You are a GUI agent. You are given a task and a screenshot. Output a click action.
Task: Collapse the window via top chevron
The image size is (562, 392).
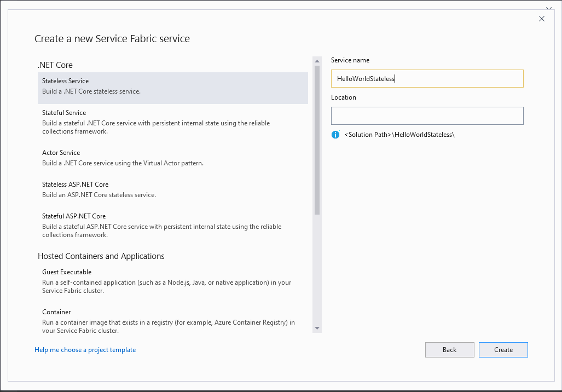click(549, 9)
